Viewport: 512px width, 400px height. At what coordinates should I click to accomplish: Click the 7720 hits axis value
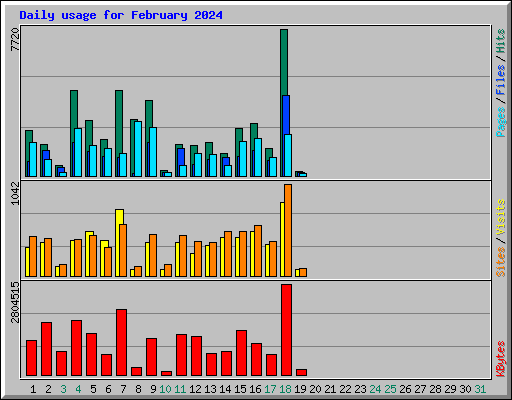tap(15, 40)
